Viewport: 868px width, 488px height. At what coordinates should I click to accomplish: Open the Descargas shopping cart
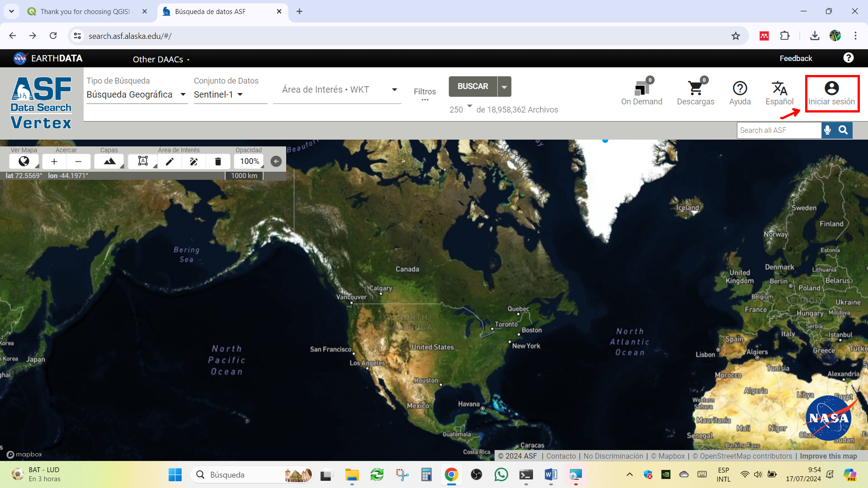tap(695, 93)
